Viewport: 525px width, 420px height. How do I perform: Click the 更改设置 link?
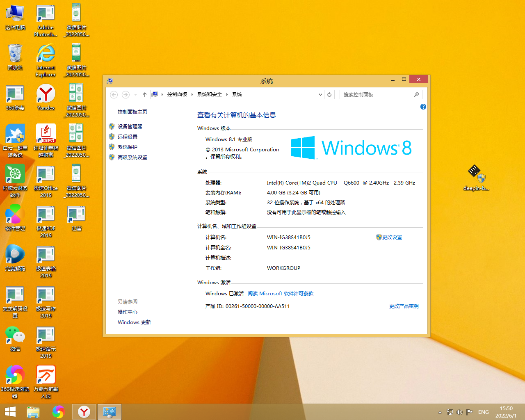(x=392, y=237)
